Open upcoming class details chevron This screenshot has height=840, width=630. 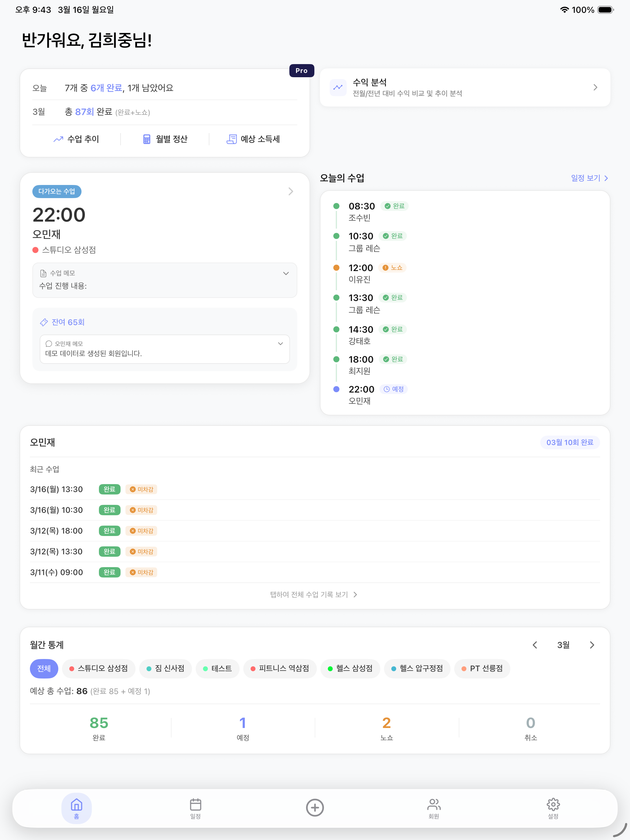[x=291, y=191]
